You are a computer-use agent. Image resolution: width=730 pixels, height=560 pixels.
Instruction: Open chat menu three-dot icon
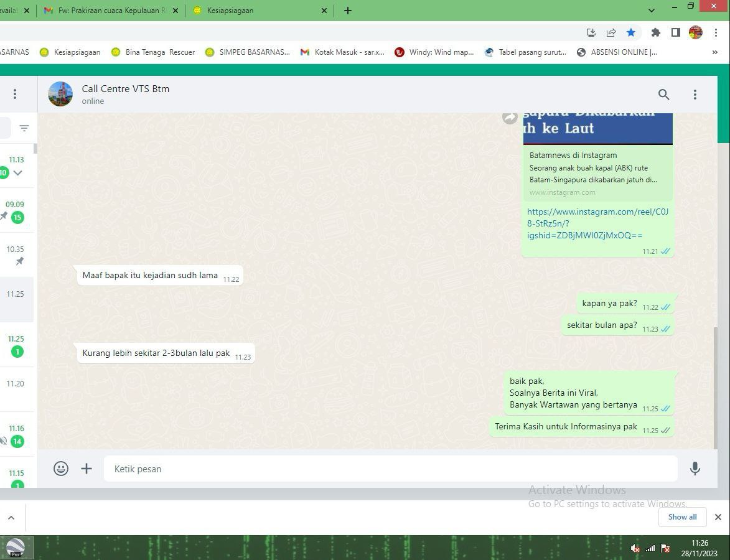tap(695, 95)
